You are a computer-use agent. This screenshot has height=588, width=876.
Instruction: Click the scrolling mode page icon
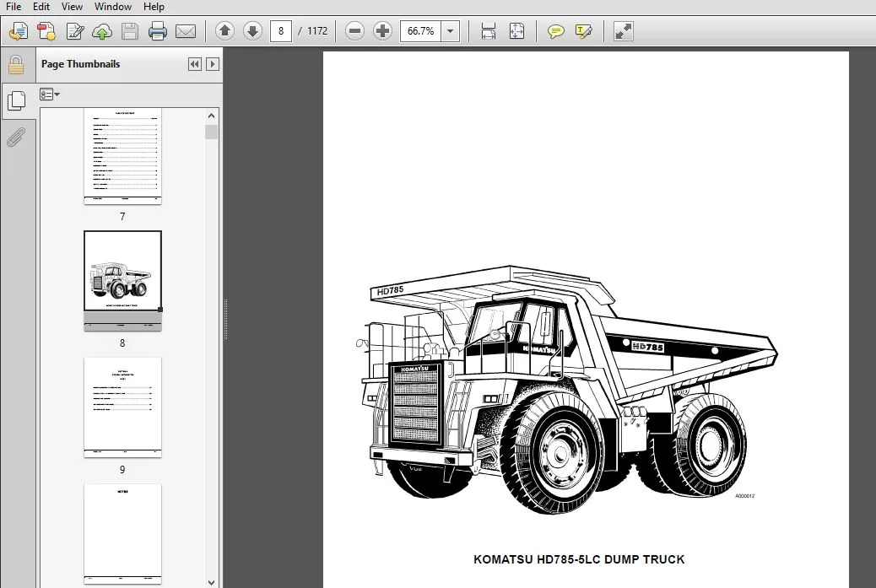[x=489, y=31]
